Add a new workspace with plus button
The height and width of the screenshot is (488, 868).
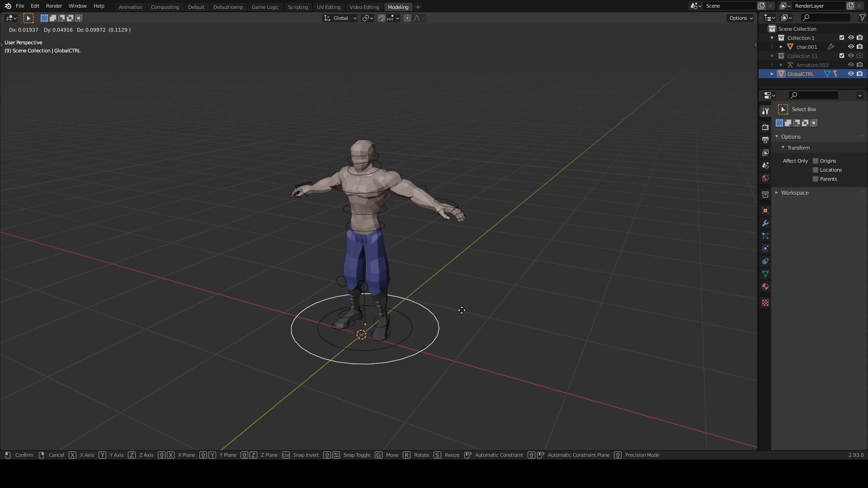pos(418,7)
